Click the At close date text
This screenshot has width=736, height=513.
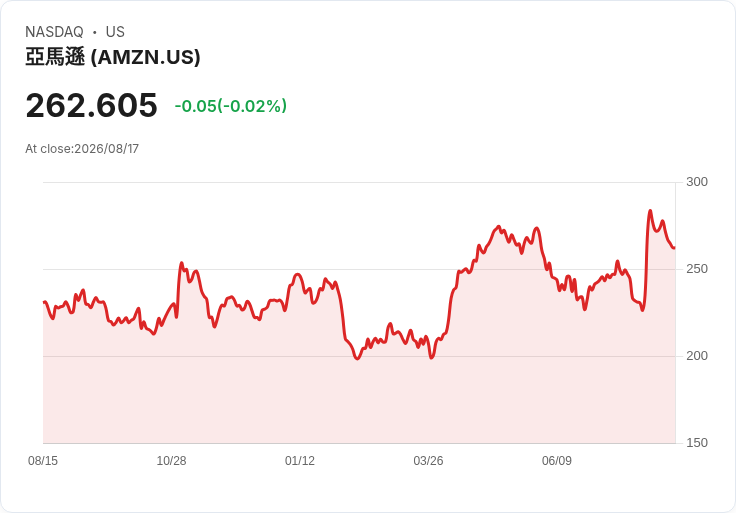pyautogui.click(x=82, y=149)
